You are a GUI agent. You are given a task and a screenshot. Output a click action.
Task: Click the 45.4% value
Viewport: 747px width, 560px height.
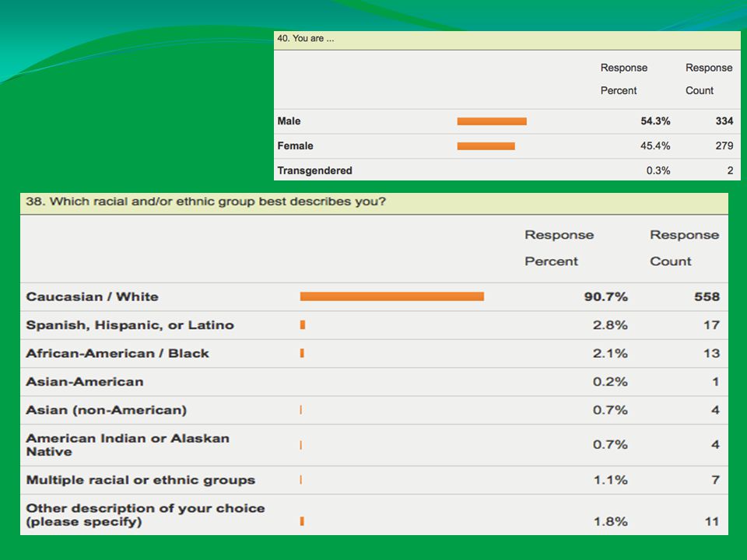tap(655, 145)
